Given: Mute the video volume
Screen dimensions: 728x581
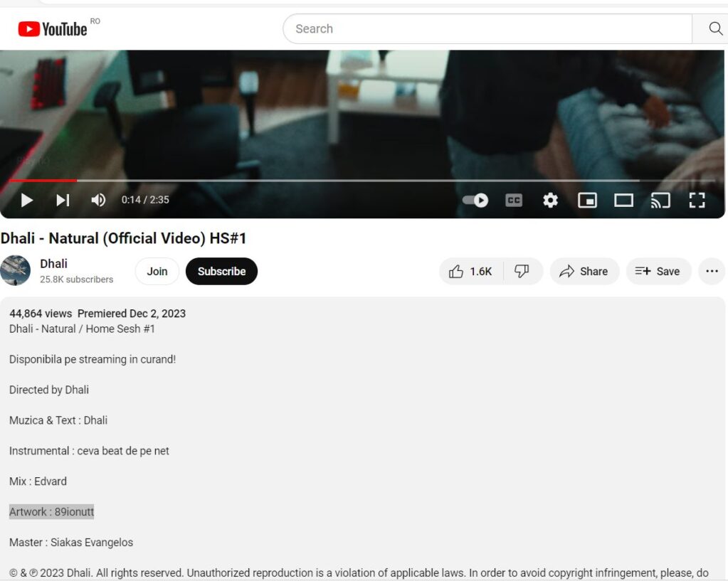Looking at the screenshot, I should 98,201.
